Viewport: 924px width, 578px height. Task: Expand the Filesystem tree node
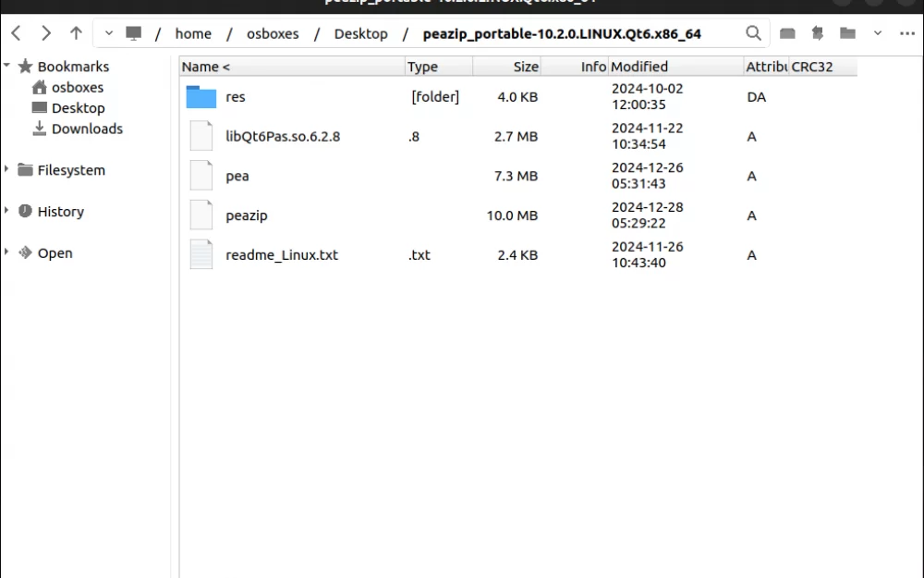(6, 169)
